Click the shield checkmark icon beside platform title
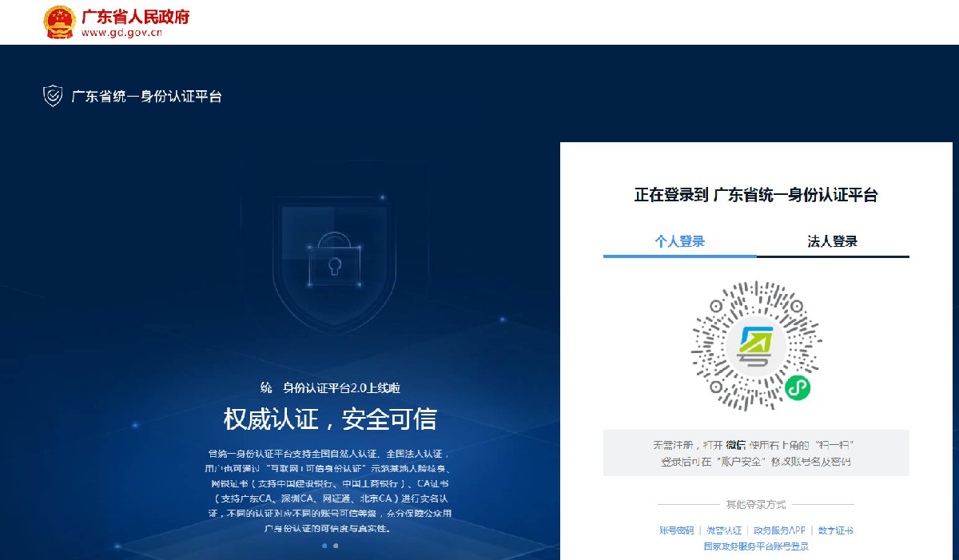The height and width of the screenshot is (560, 959). [53, 97]
